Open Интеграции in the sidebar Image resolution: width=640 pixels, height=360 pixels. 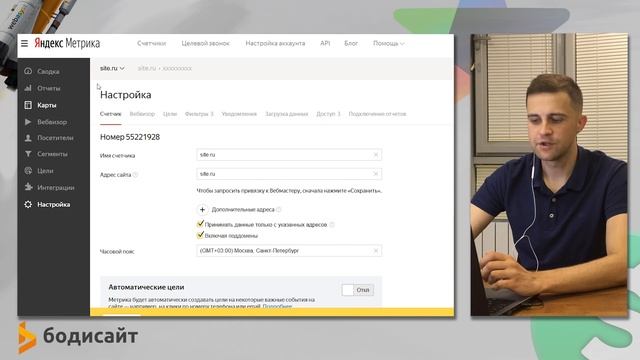click(56, 188)
